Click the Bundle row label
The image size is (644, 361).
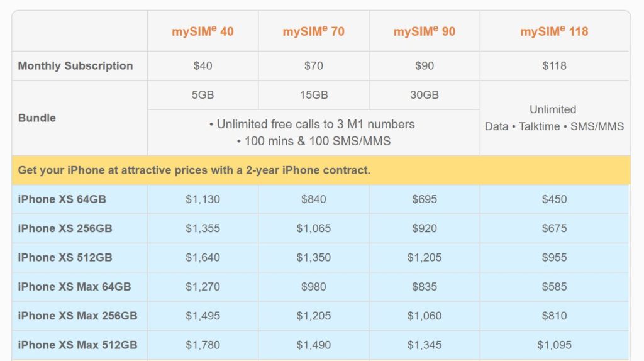37,118
